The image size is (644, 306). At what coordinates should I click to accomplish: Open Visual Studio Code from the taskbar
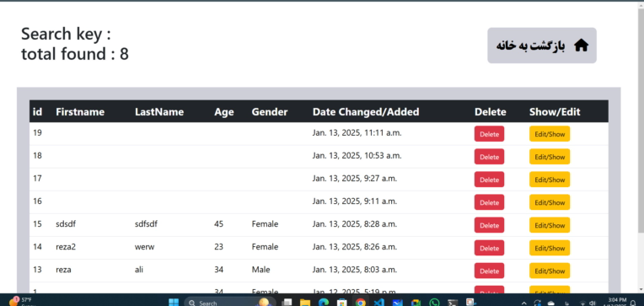[x=378, y=303]
